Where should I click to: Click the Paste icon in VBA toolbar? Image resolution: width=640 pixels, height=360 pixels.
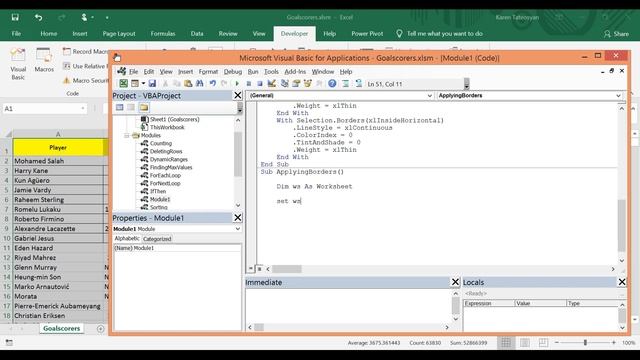(188, 83)
